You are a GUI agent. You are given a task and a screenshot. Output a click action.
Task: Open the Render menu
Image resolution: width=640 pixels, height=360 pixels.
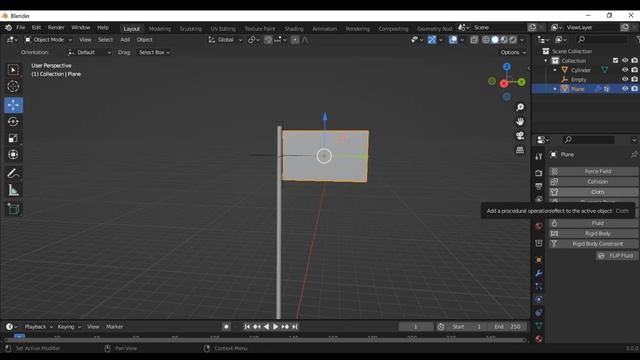(x=56, y=27)
